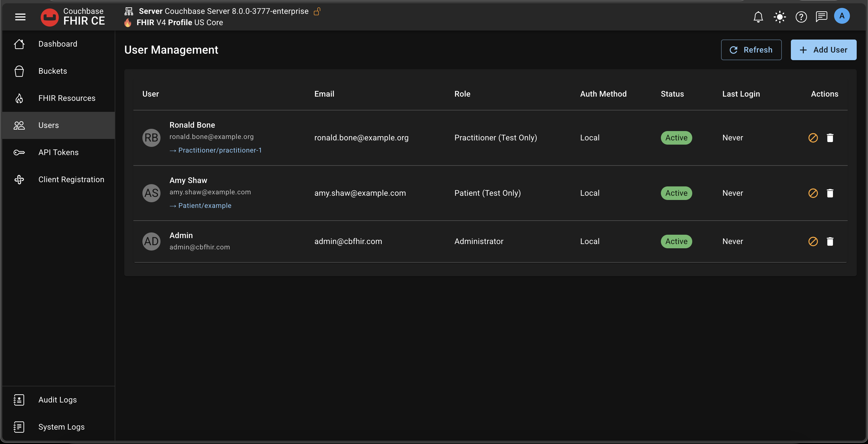The width and height of the screenshot is (868, 444).
Task: Delete the Admin user
Action: (830, 241)
